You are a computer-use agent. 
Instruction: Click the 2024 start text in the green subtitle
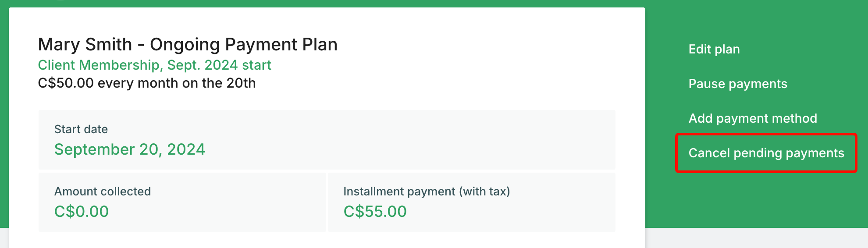tap(238, 65)
